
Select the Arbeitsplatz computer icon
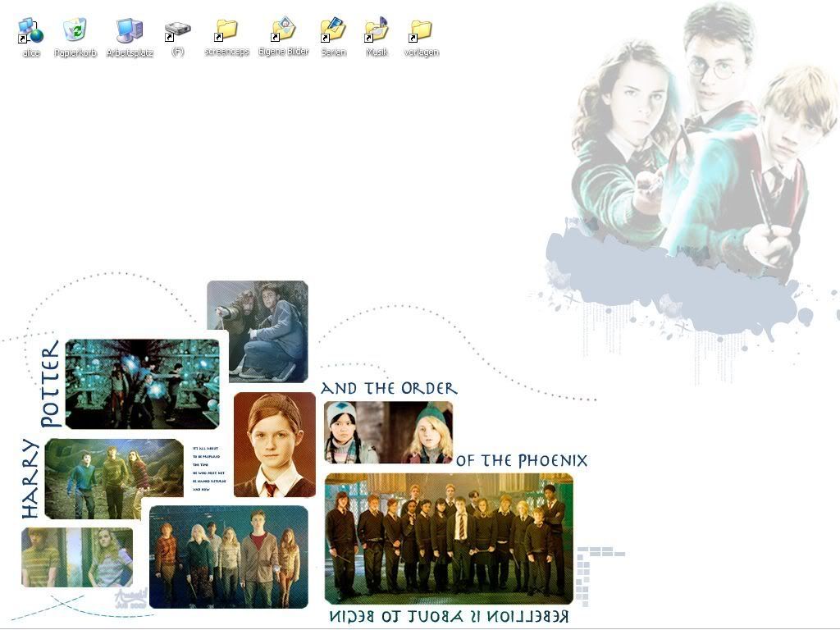(x=130, y=30)
